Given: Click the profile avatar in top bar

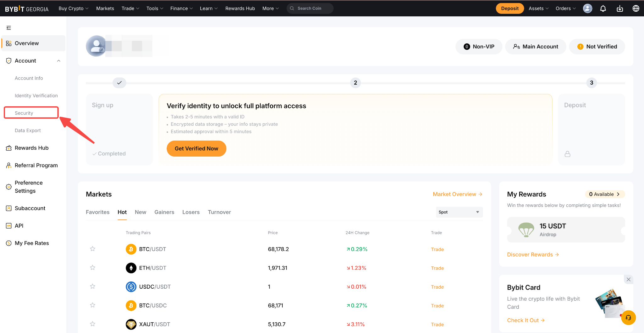Looking at the screenshot, I should tap(587, 8).
